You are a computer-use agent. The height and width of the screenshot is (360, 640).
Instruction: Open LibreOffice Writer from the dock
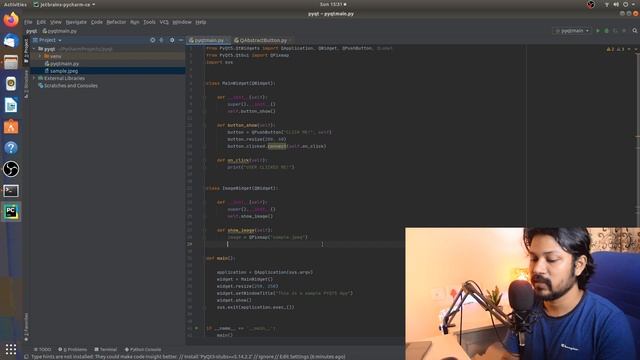pyautogui.click(x=11, y=105)
